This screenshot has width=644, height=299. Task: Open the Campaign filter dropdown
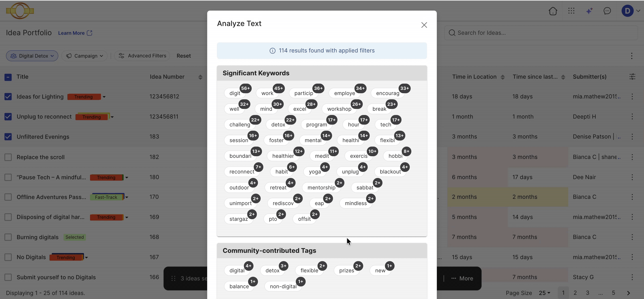84,56
